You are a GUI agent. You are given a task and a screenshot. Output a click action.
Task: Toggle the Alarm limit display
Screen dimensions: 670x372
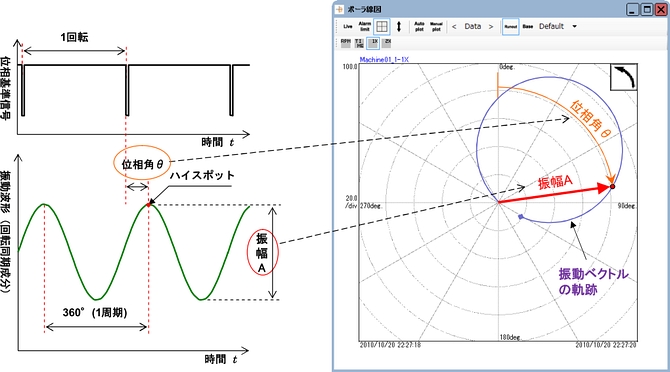pyautogui.click(x=364, y=26)
